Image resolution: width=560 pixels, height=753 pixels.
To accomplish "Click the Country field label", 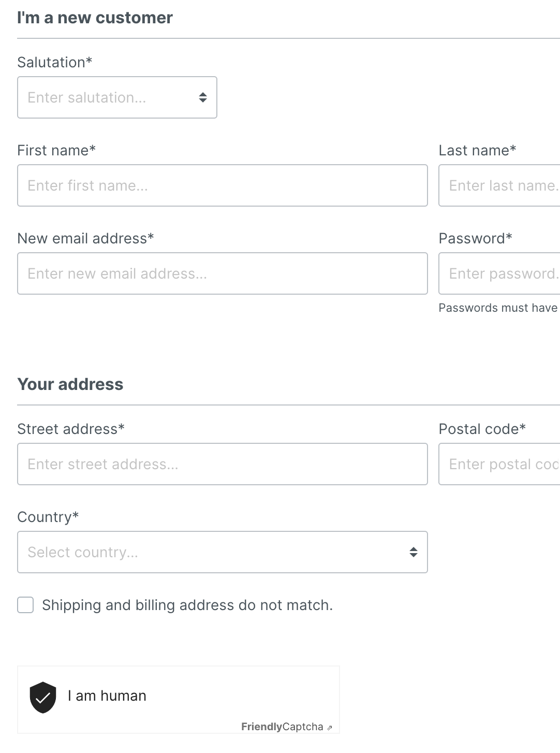I will pyautogui.click(x=48, y=517).
